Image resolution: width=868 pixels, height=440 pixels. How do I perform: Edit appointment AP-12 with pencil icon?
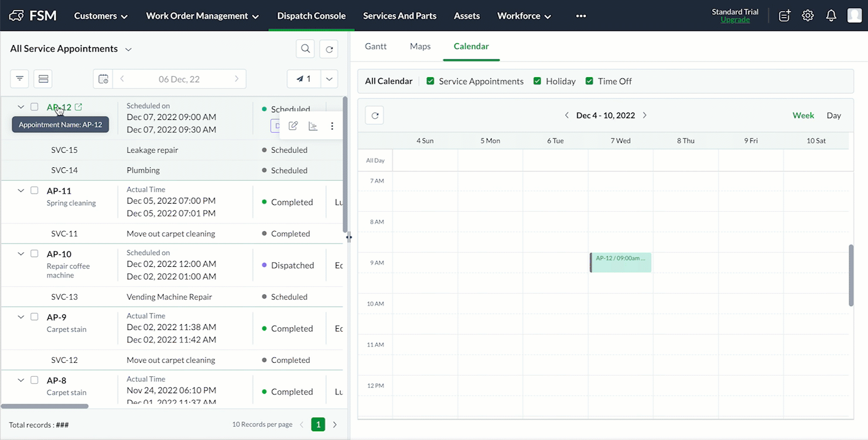click(293, 126)
